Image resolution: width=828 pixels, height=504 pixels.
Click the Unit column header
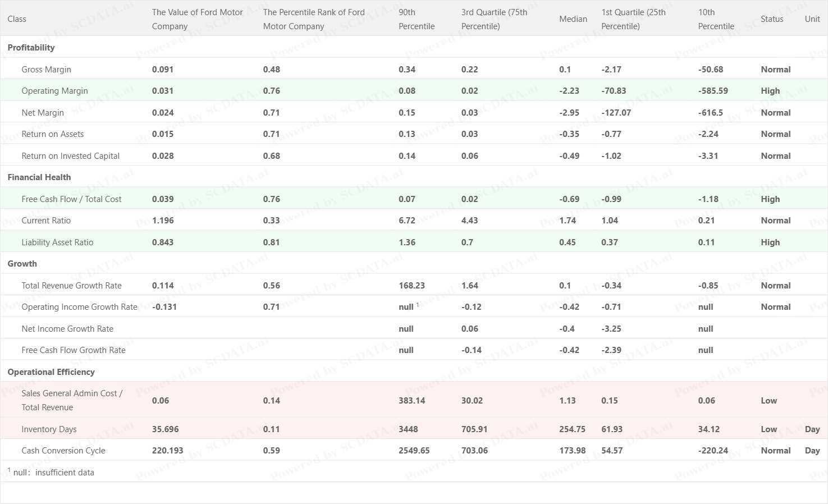tap(812, 19)
